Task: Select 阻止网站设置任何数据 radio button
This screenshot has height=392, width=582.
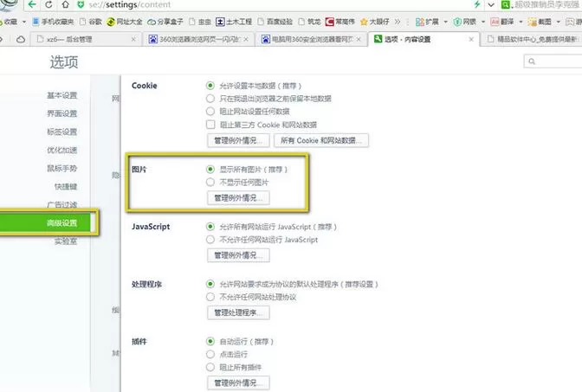Action: tap(210, 111)
